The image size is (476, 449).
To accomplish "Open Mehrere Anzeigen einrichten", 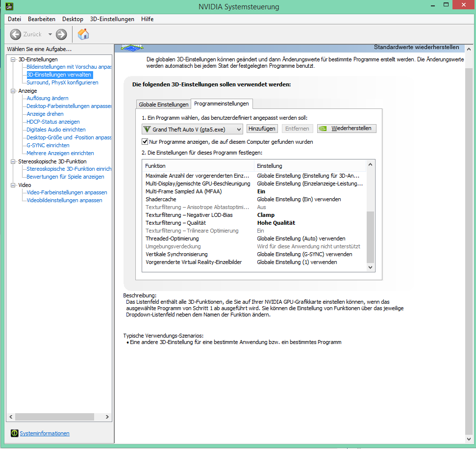I will 60,154.
